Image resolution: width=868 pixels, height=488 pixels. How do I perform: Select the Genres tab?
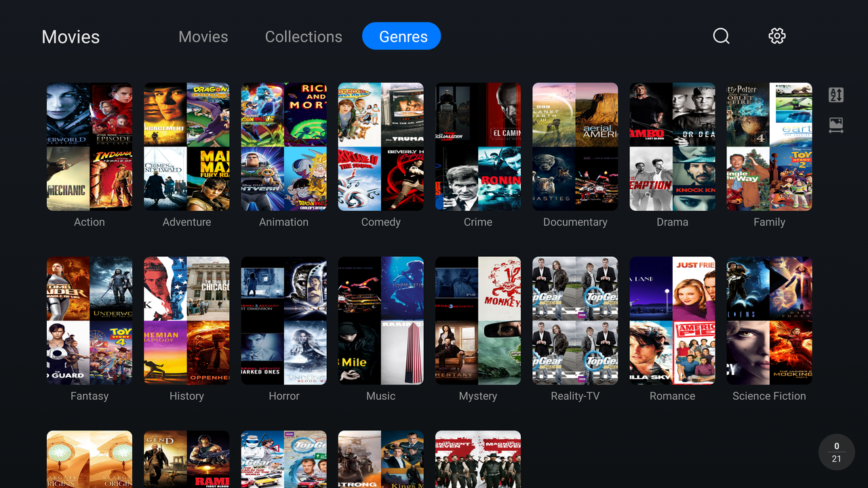click(x=401, y=37)
